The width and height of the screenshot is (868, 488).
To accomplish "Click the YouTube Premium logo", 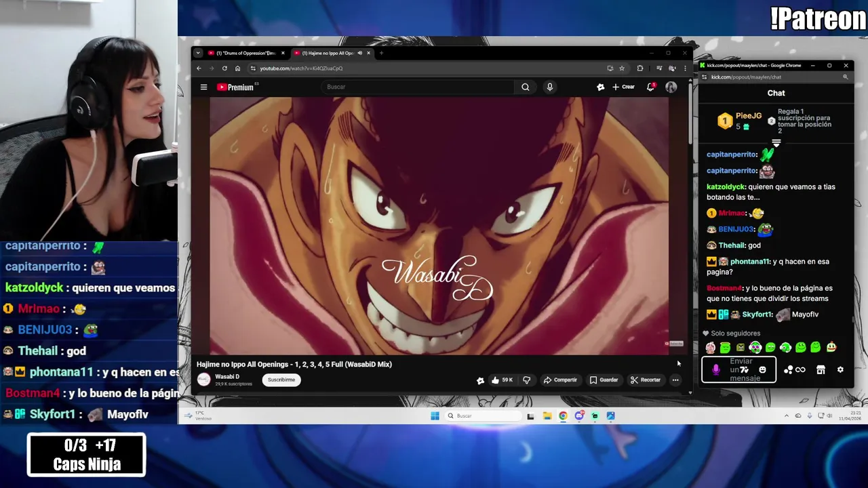I will (x=235, y=87).
